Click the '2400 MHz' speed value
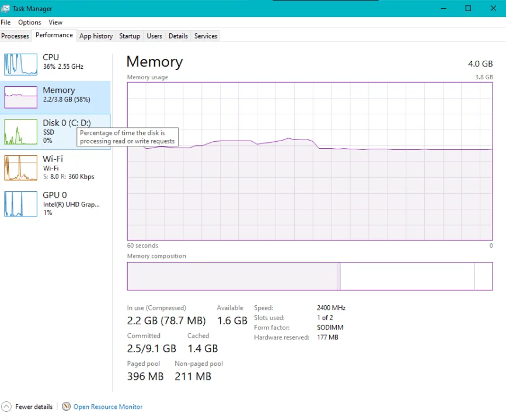This screenshot has height=420, width=506. tap(331, 308)
